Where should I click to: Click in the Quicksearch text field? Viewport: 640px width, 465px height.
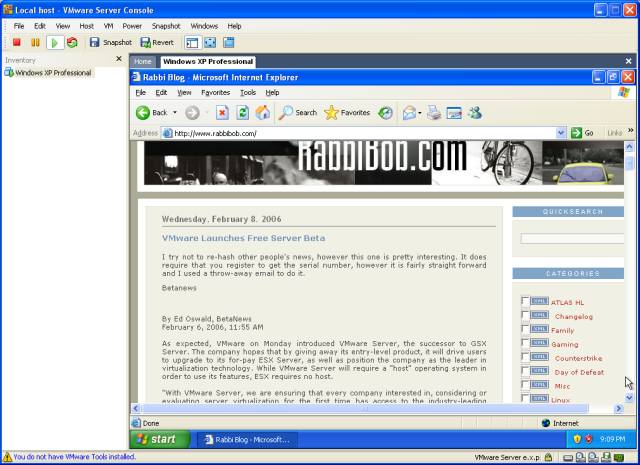pos(571,239)
